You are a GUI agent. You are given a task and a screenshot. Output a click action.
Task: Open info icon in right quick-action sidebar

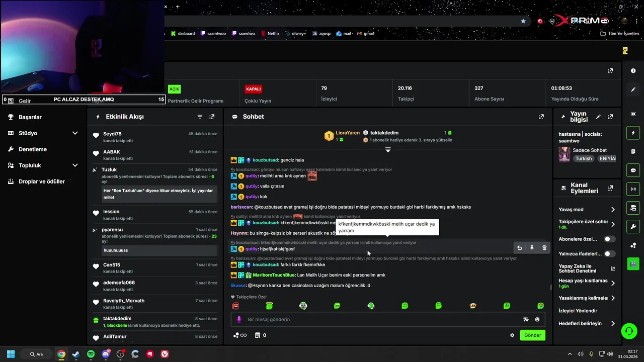click(633, 71)
